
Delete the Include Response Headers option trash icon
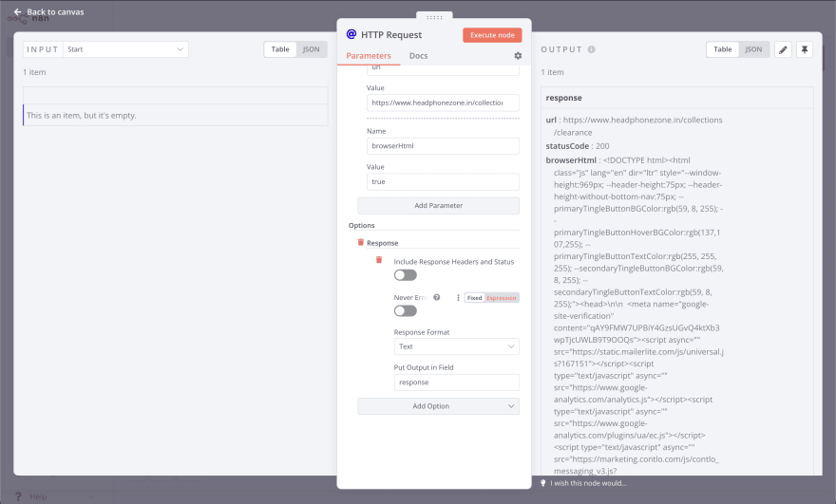click(378, 260)
